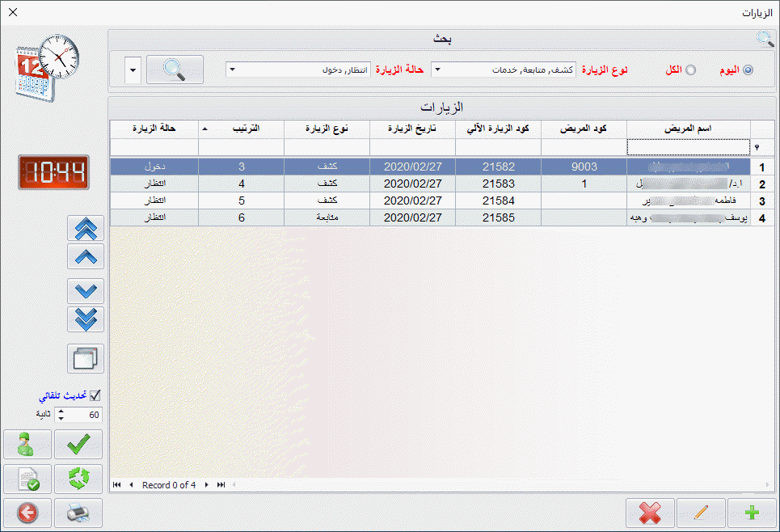Click the printer icon
Viewport: 780px width, 532px height.
coord(78,513)
